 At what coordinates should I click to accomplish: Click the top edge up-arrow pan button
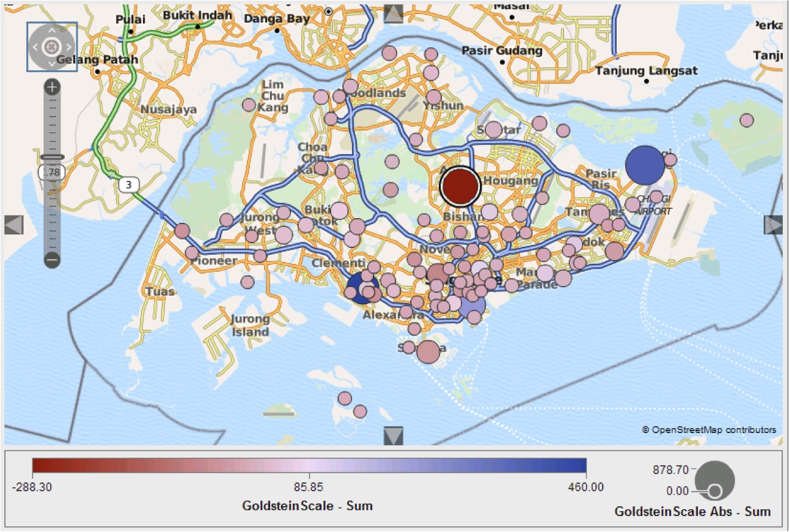(393, 14)
